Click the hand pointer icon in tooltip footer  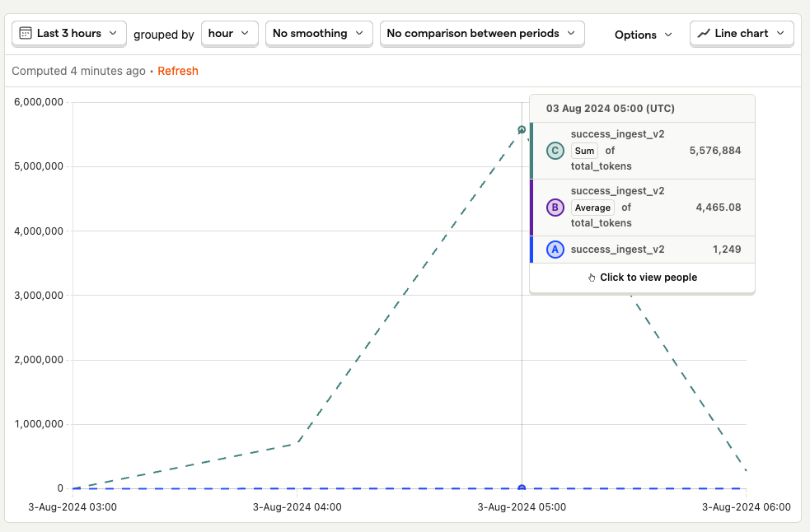click(592, 278)
